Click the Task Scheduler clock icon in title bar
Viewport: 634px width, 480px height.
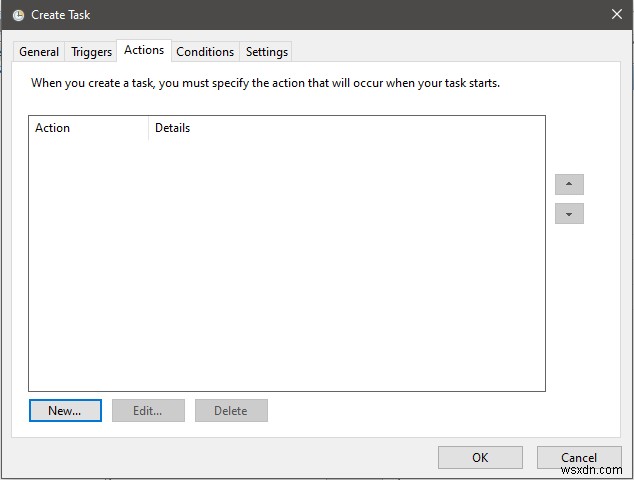[18, 15]
